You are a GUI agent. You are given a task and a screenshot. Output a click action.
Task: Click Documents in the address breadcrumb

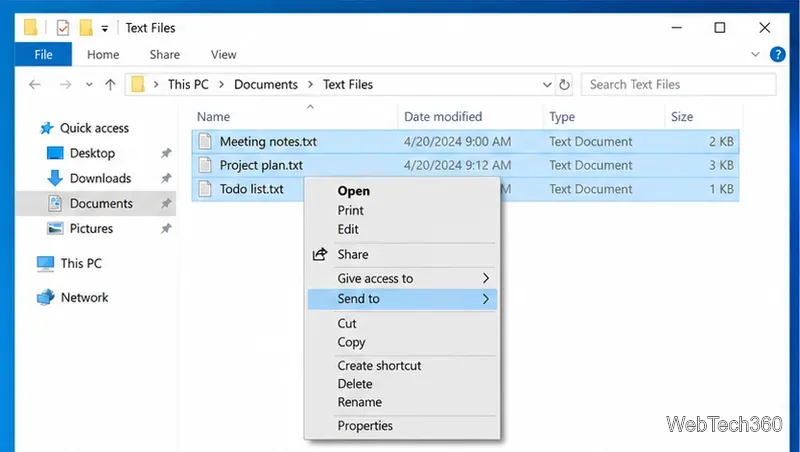click(266, 84)
